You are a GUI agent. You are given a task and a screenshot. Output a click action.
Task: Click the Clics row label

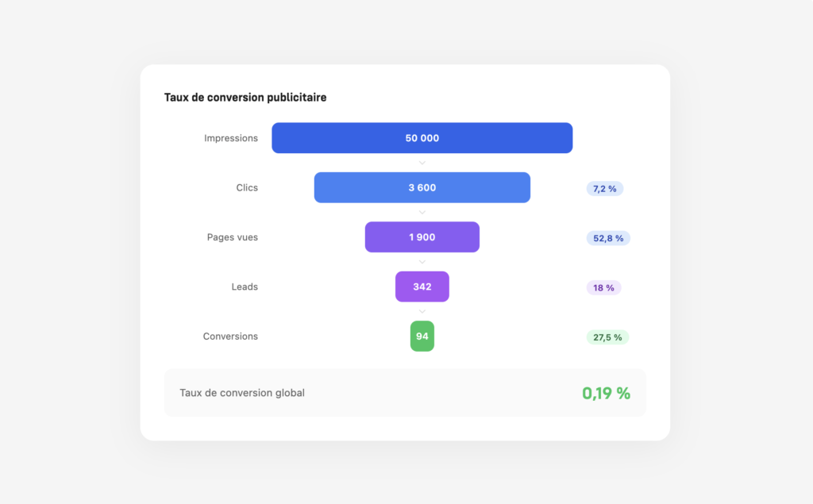[x=247, y=188]
